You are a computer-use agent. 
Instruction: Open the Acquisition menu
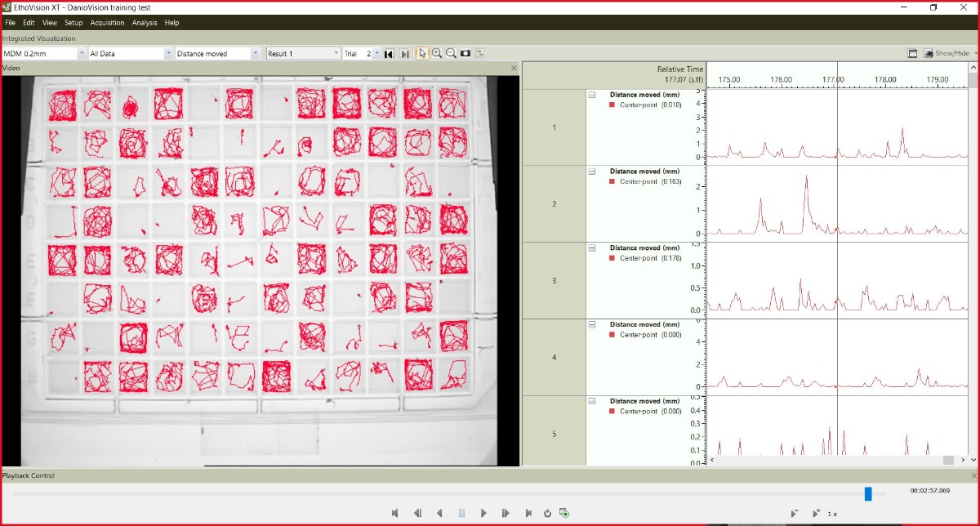108,23
